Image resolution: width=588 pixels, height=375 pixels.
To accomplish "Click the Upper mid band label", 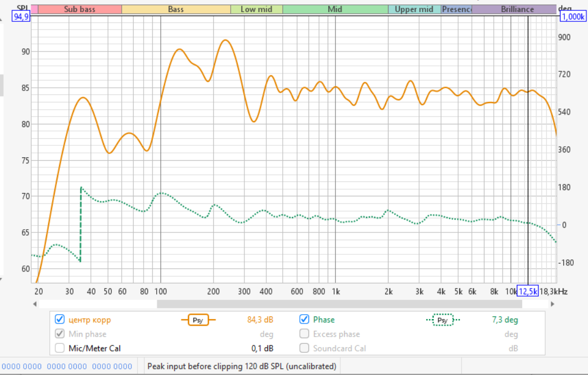I will (x=414, y=9).
